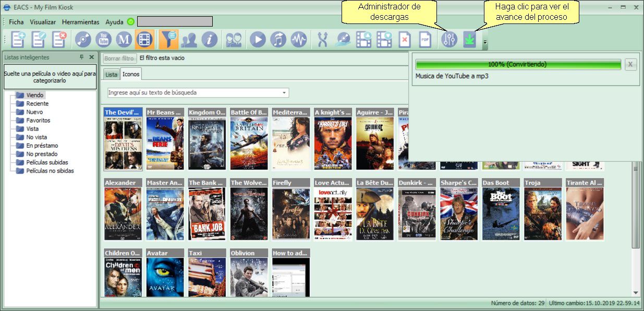Click the scrollbar down arrow
Viewport: 644px width, 311px height.
636,293
